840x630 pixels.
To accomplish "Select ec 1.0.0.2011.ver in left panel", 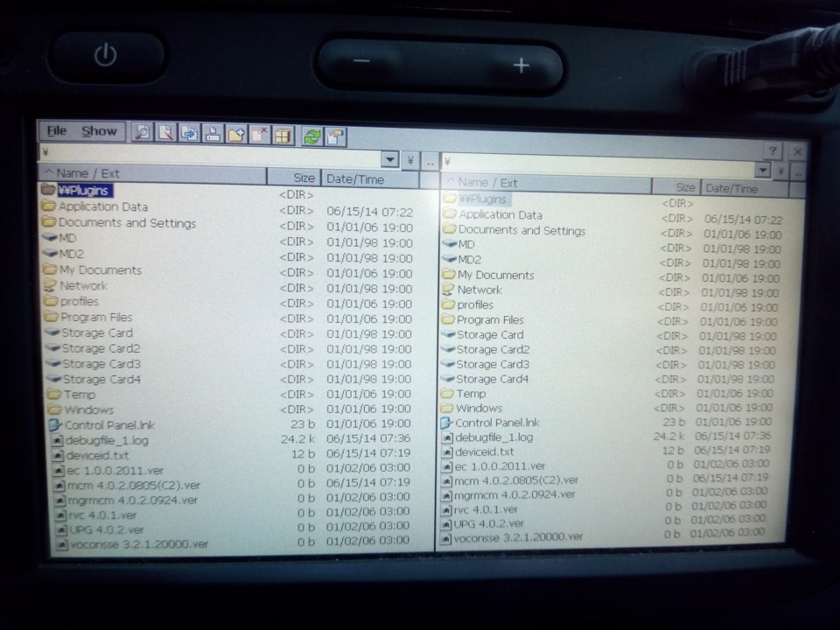I will point(115,471).
